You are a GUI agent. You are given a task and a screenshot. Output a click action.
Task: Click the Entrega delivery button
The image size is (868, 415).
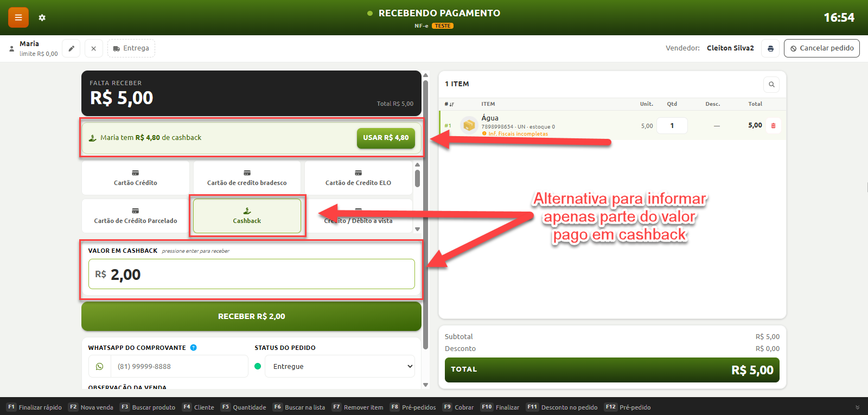click(131, 48)
